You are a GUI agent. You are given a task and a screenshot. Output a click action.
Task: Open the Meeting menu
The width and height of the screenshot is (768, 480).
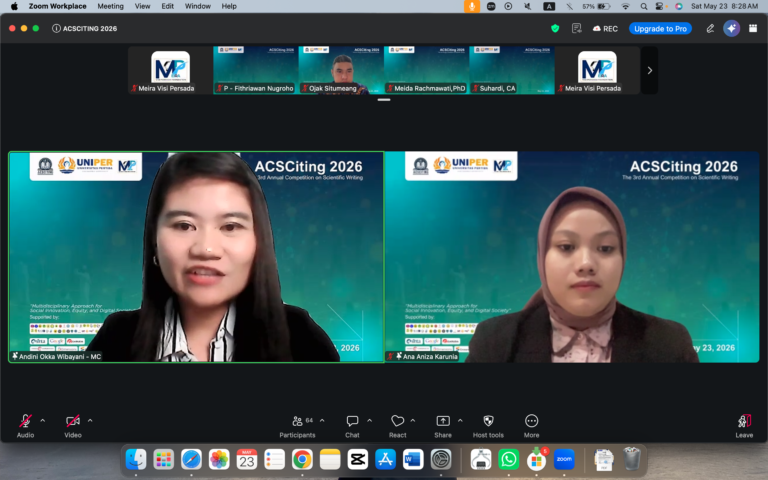tap(110, 6)
